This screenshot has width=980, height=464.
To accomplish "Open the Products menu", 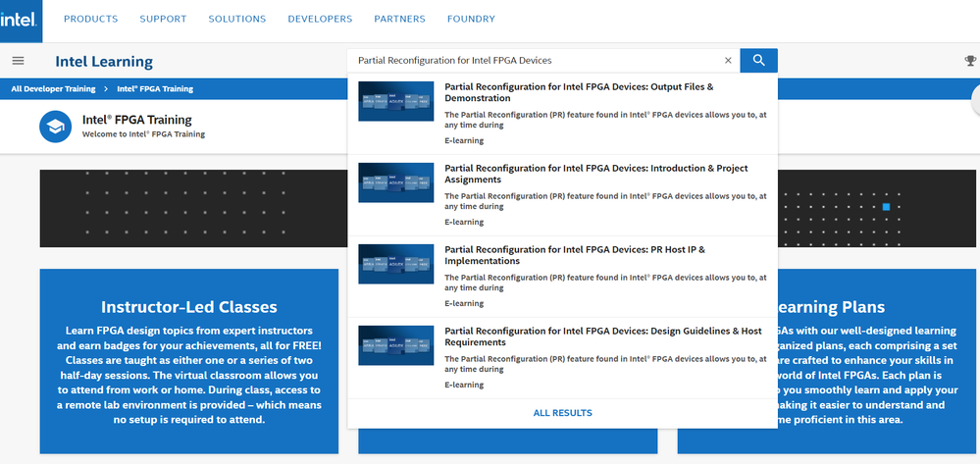I will pyautogui.click(x=90, y=19).
